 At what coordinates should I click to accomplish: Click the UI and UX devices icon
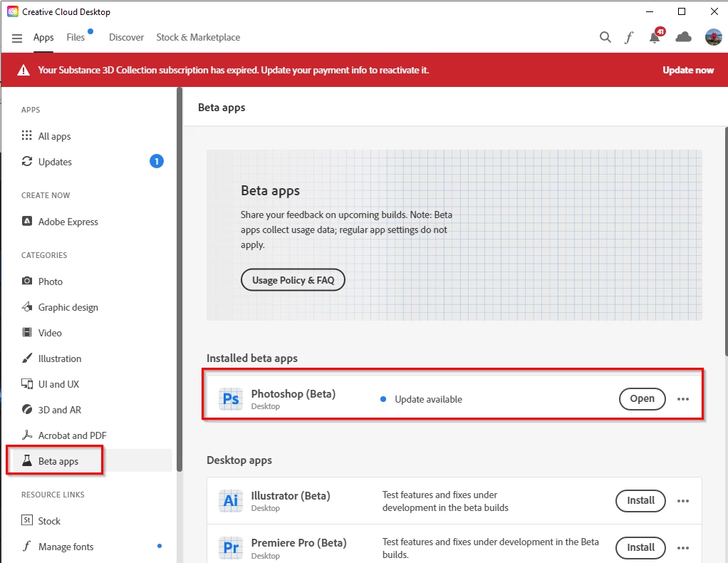click(27, 383)
